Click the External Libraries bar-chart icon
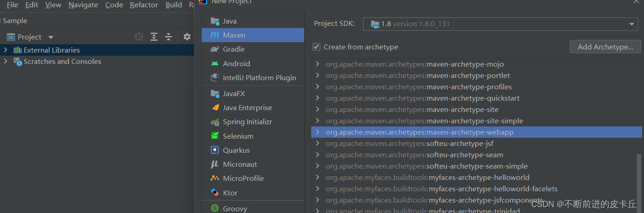This screenshot has width=644, height=213. 18,50
